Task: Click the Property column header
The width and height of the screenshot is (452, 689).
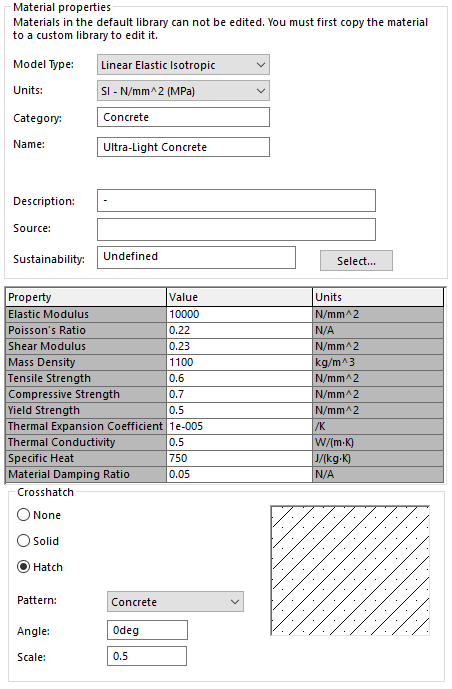Action: tap(86, 297)
